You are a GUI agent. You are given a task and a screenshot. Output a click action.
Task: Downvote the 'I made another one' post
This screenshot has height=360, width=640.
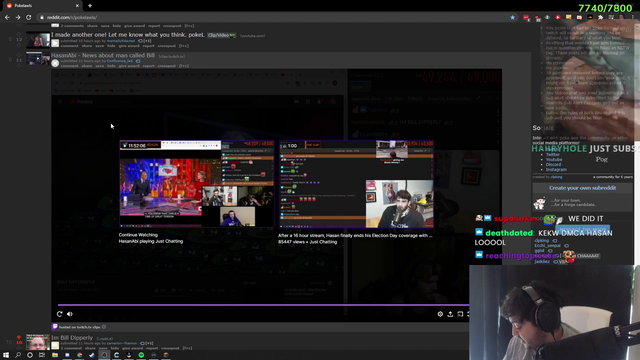point(19,44)
